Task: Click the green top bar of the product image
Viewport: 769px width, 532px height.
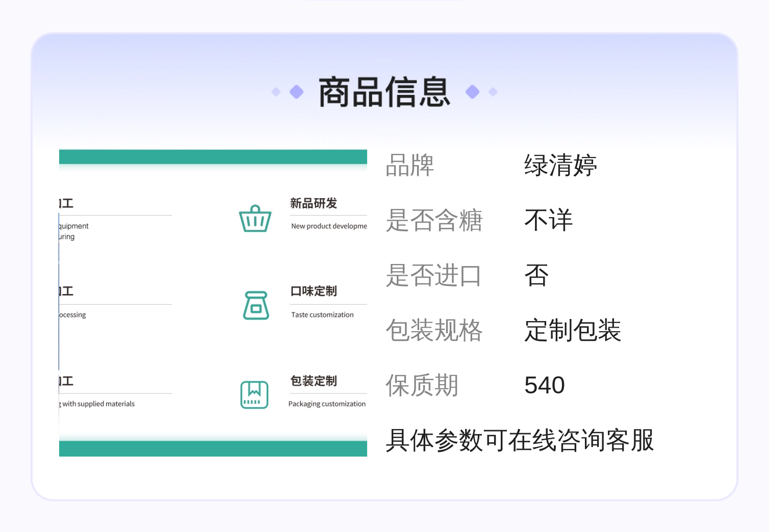Action: [x=213, y=156]
